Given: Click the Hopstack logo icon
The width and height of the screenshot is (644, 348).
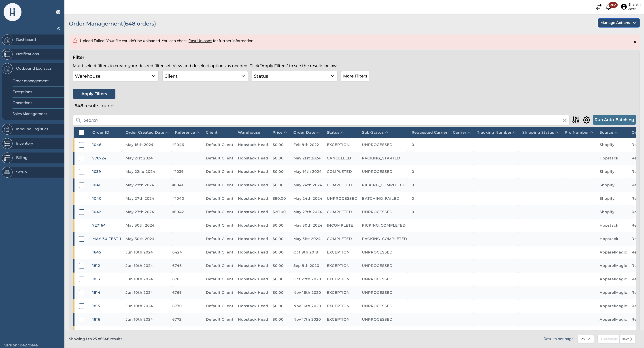Looking at the screenshot, I should pyautogui.click(x=13, y=12).
